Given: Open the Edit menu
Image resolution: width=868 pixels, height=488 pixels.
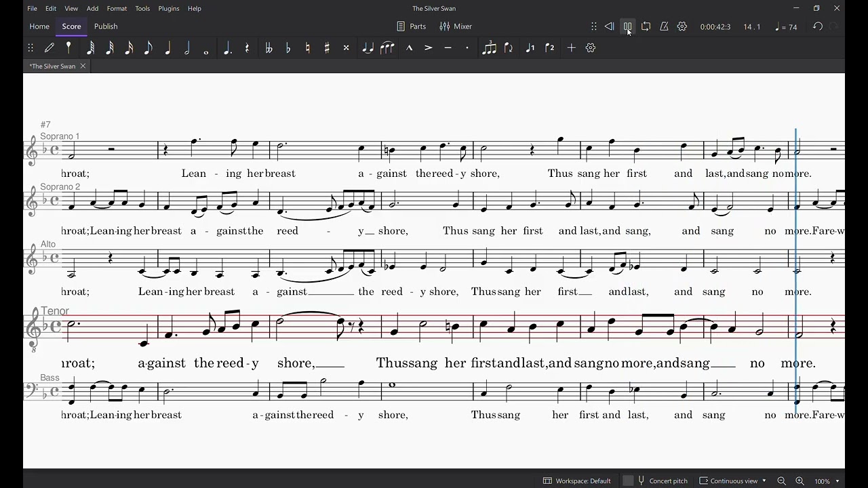Looking at the screenshot, I should click(51, 8).
